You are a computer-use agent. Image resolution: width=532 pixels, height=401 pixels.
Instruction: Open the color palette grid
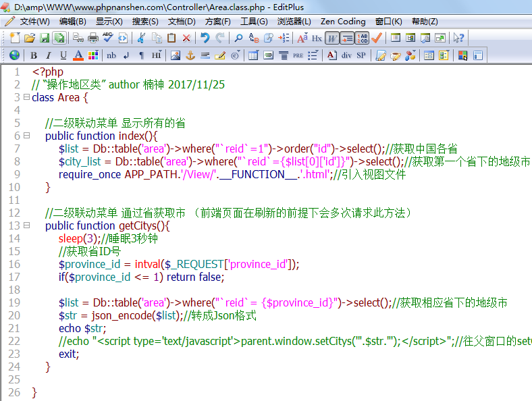pyautogui.click(x=93, y=55)
